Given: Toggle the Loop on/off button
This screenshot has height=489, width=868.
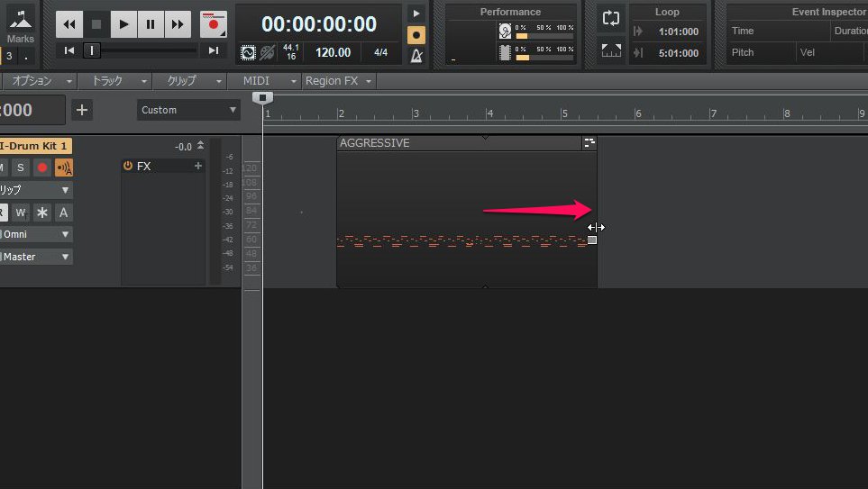Looking at the screenshot, I should [611, 19].
